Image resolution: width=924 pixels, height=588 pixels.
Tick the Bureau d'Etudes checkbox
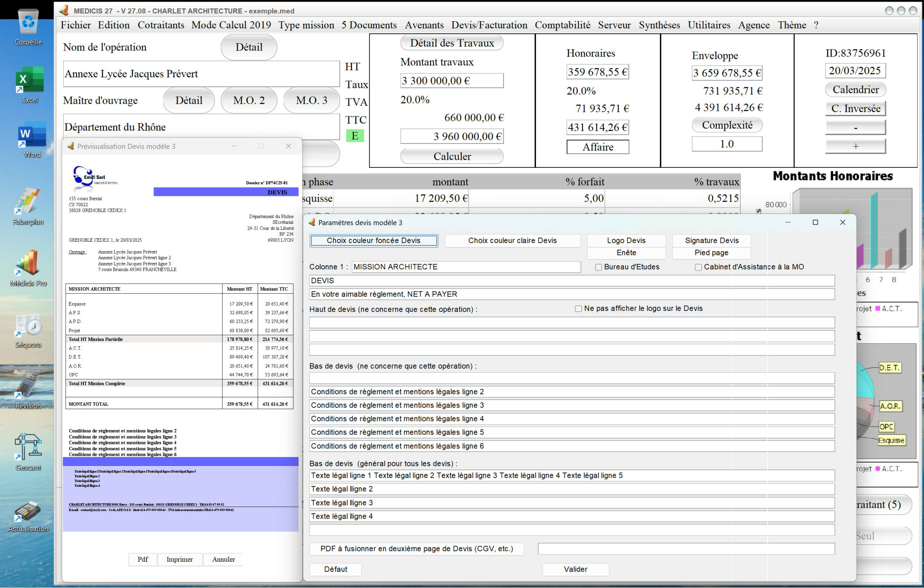pyautogui.click(x=598, y=267)
